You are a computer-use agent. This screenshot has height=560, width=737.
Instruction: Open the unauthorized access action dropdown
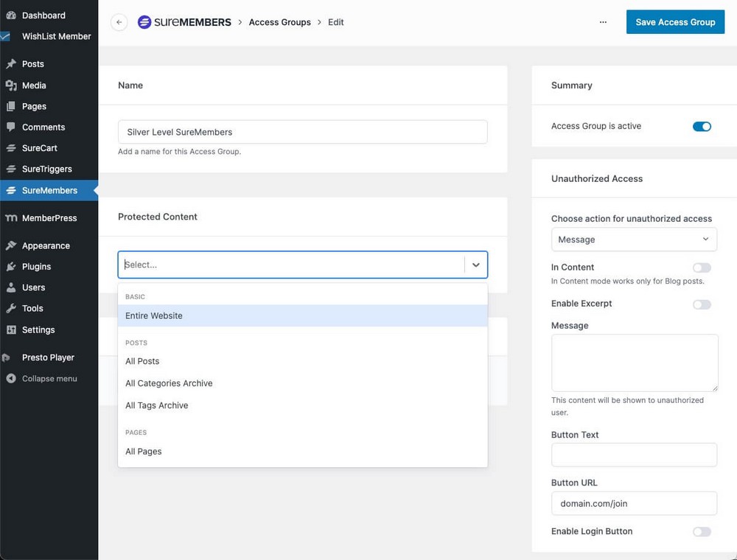(x=634, y=239)
